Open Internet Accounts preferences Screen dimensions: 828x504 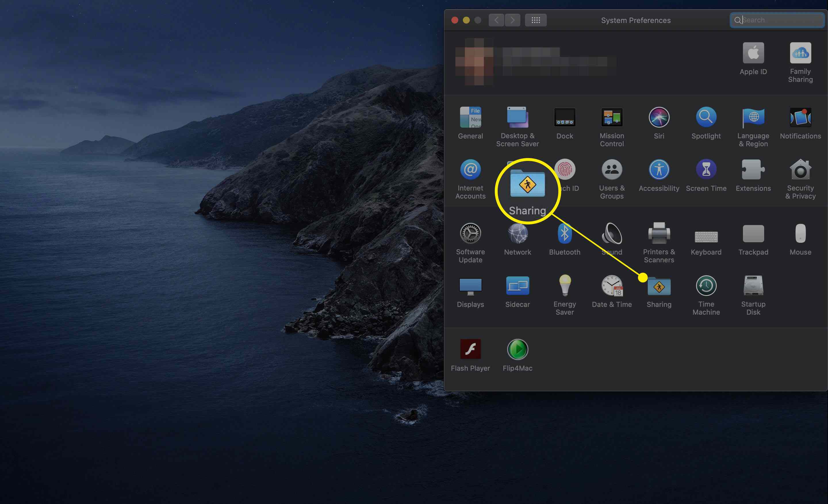[x=470, y=170]
